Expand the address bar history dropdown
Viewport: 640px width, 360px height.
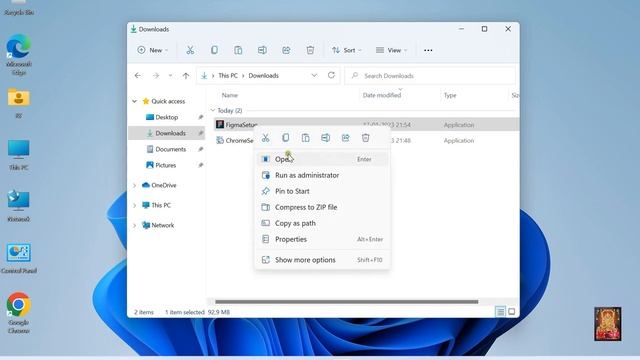click(314, 76)
